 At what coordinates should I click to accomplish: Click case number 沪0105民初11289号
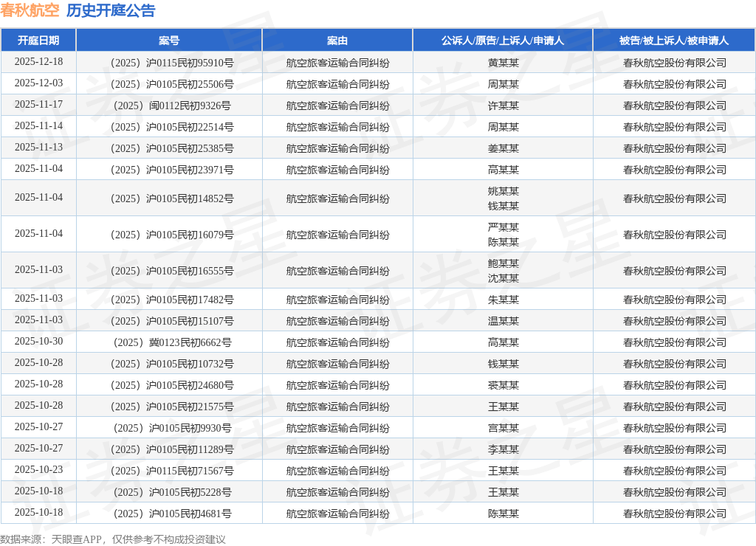172,449
